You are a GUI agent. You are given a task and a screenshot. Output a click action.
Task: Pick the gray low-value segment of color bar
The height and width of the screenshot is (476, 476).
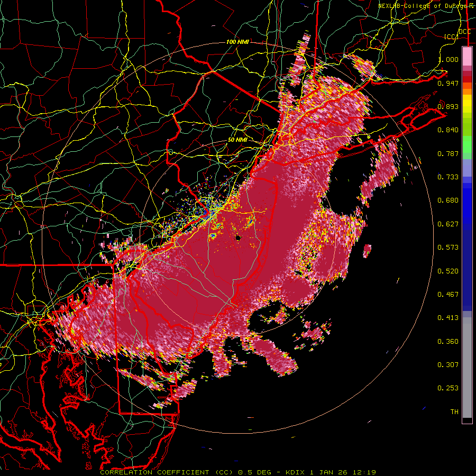pyautogui.click(x=467, y=368)
